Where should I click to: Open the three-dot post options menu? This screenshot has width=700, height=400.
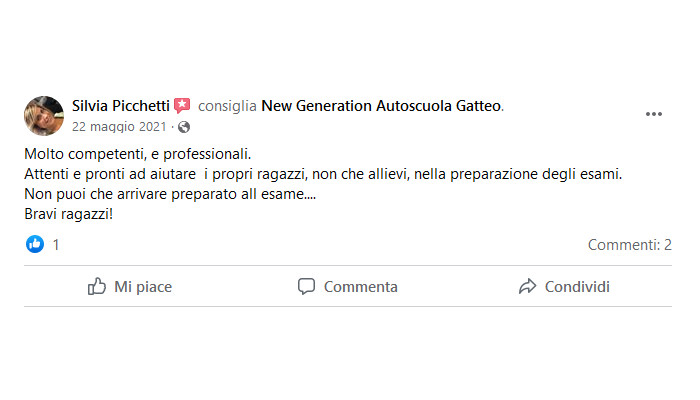click(654, 114)
